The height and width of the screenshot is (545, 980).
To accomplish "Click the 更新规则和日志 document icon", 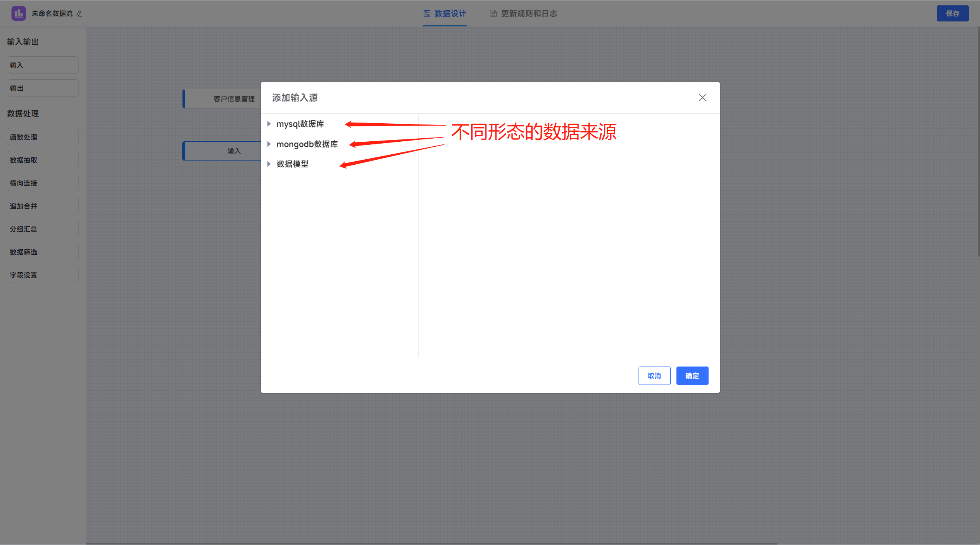I will pos(493,13).
